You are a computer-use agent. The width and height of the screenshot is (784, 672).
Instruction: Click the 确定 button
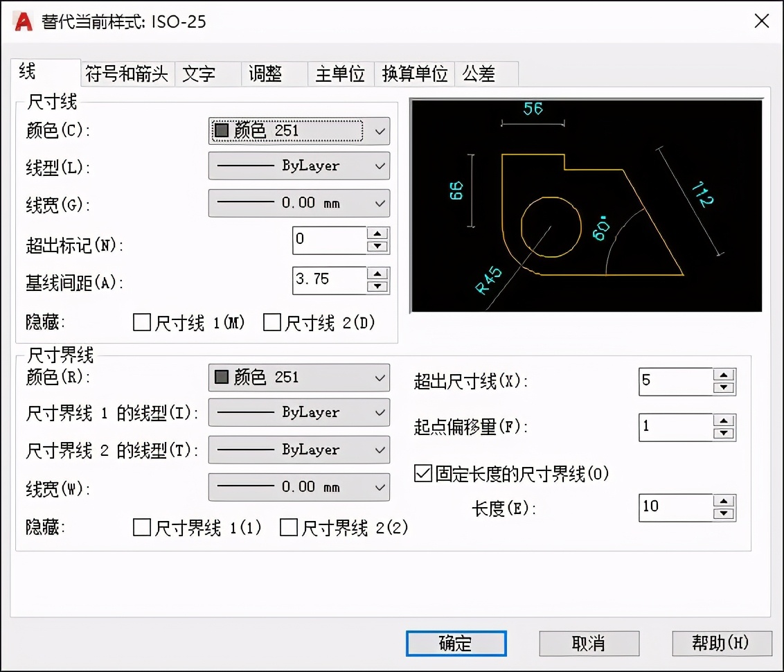456,644
